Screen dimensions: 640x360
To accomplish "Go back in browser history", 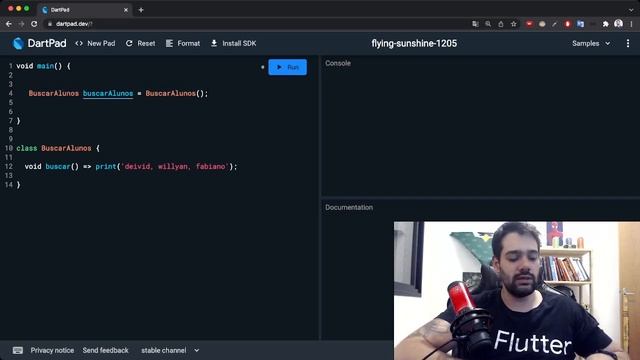I will [9, 24].
